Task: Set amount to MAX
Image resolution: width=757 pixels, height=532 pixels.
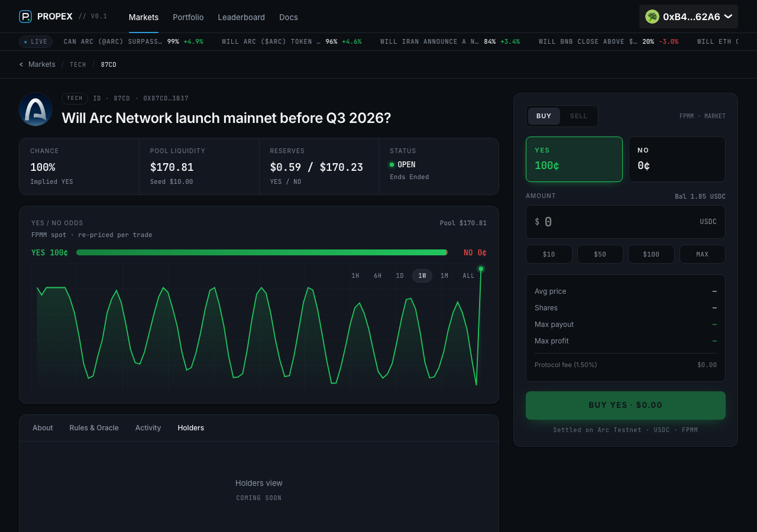Action: (703, 254)
